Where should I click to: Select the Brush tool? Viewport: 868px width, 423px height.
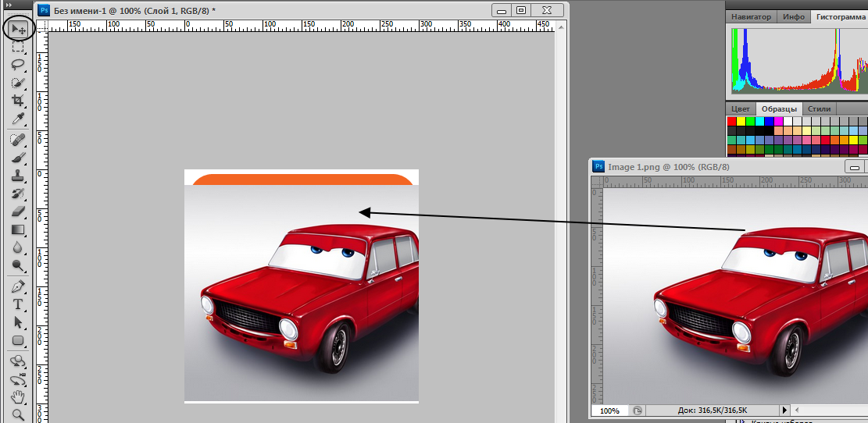(x=19, y=158)
